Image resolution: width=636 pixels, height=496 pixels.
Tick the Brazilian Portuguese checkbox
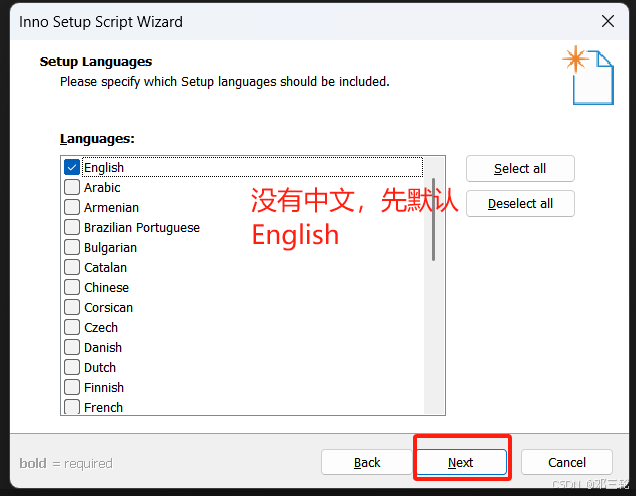point(72,227)
